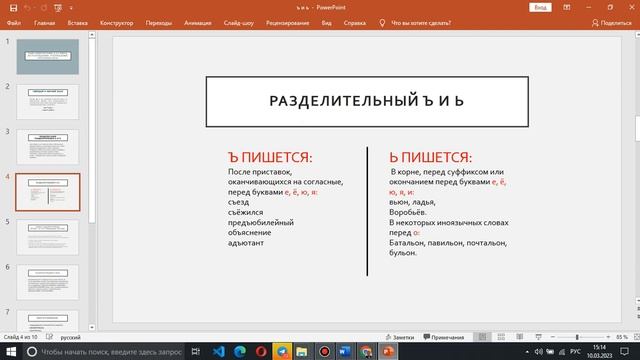Click the 'Что вы хотите сделать?' search field
The image size is (640, 360).
[x=421, y=23]
